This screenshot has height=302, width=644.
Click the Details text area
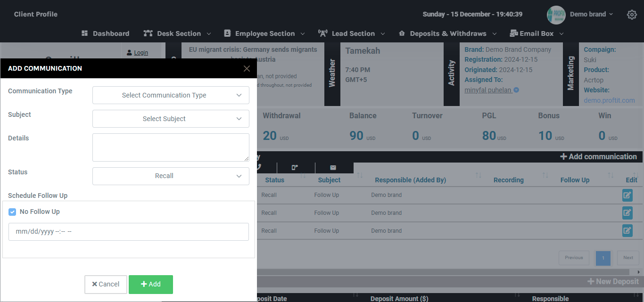(171, 147)
